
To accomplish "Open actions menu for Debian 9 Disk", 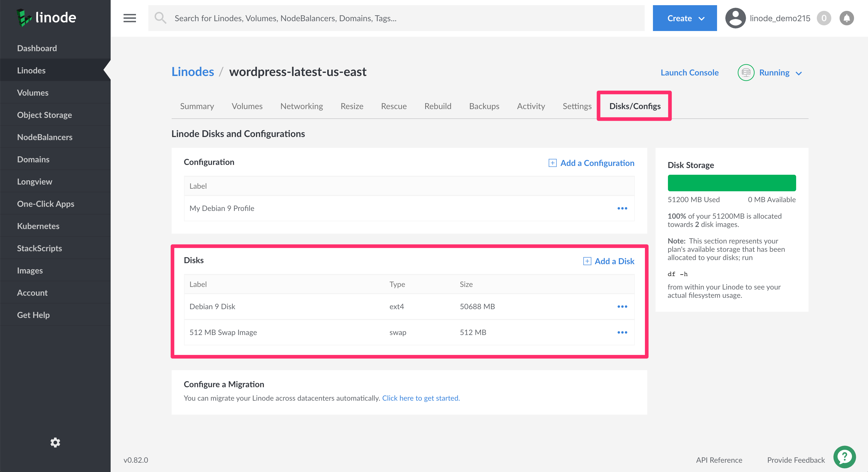I will [622, 307].
